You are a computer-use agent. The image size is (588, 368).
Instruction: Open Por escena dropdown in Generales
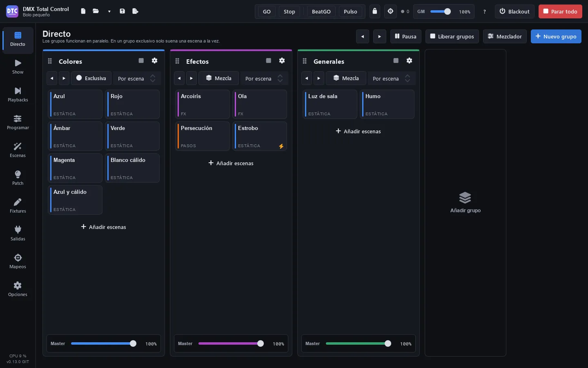point(391,79)
